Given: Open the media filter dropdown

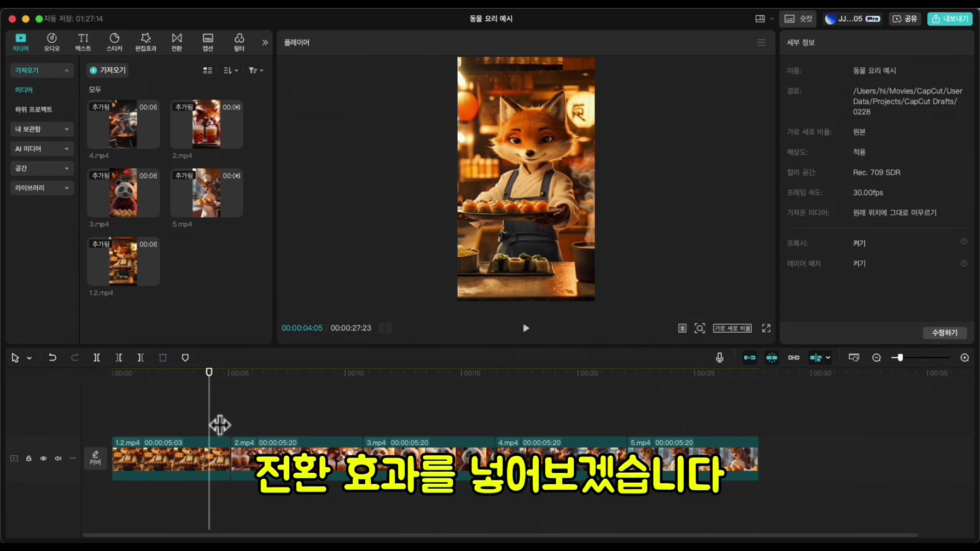Looking at the screenshot, I should coord(255,70).
